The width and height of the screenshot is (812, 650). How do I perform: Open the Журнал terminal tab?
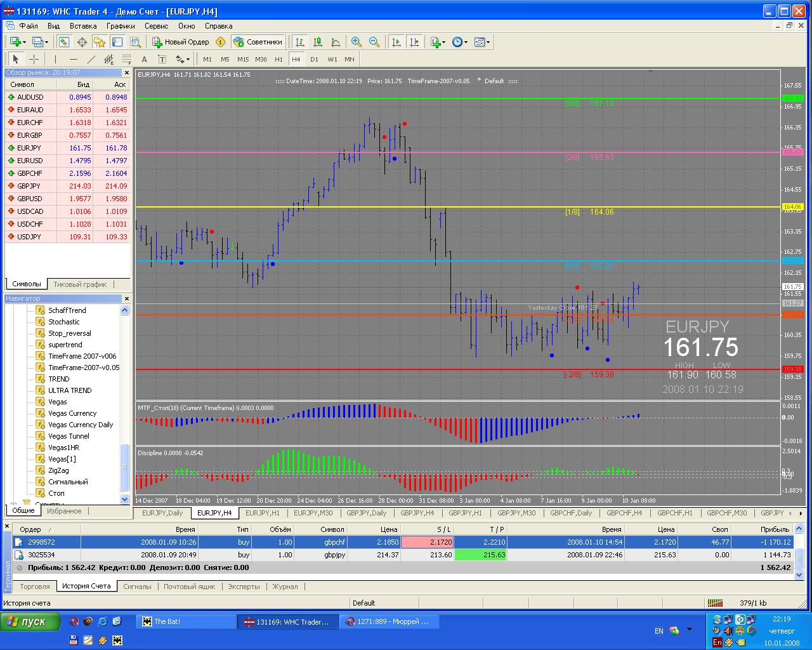(x=285, y=587)
